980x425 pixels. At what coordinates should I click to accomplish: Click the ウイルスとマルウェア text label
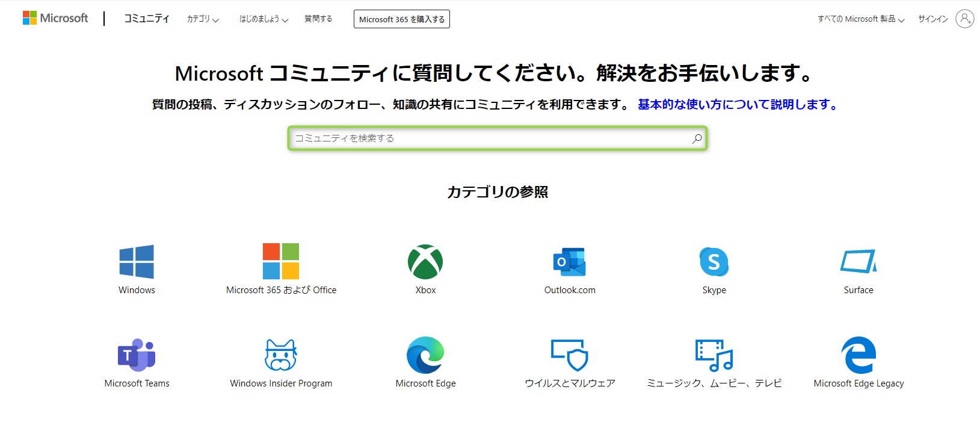pos(570,383)
